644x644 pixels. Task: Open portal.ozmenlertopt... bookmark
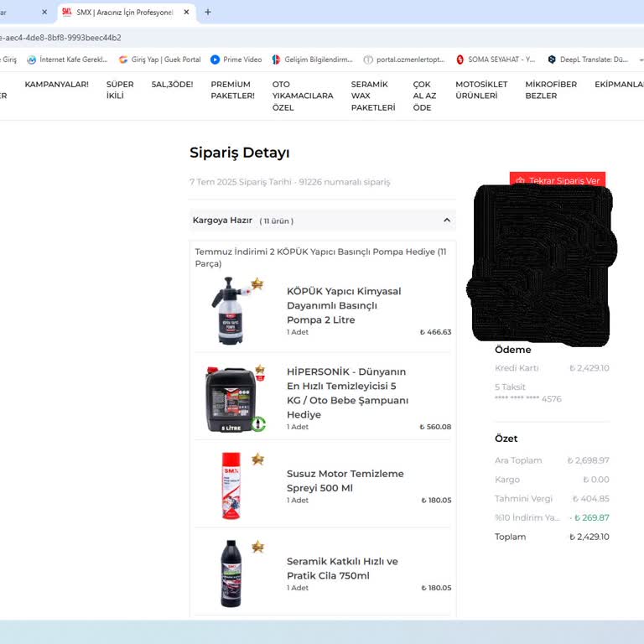404,60
